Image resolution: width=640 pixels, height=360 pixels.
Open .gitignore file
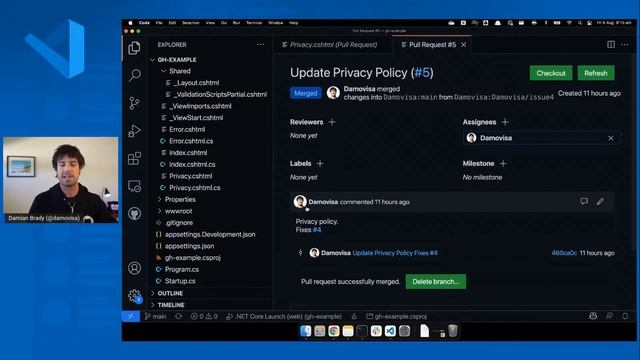[x=179, y=223]
